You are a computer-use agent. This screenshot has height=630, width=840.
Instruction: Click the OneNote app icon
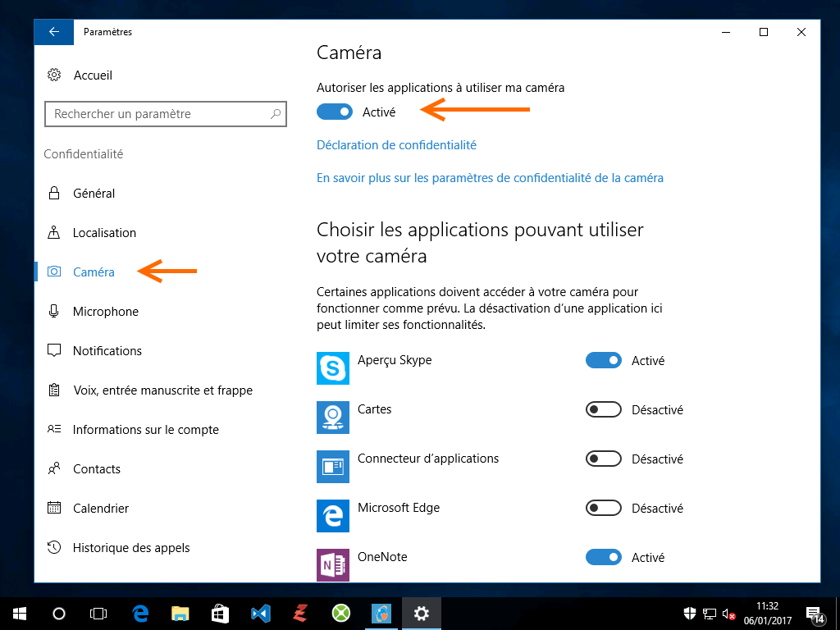333,565
